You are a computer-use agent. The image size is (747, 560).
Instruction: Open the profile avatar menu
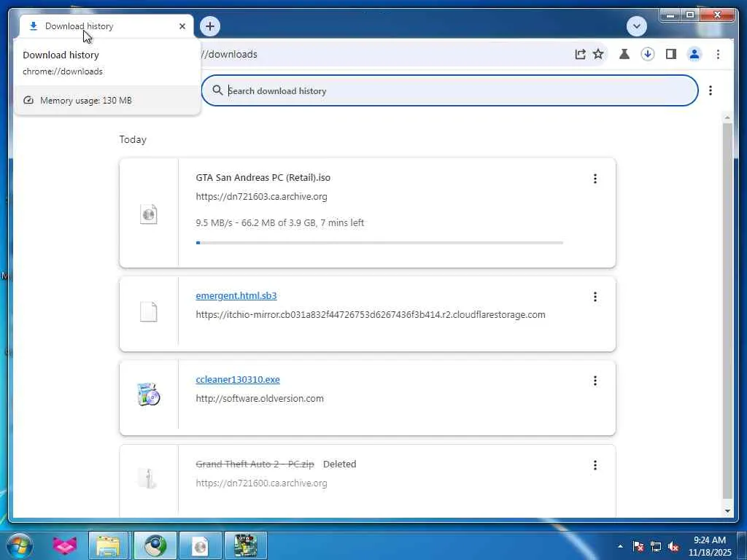click(x=694, y=54)
